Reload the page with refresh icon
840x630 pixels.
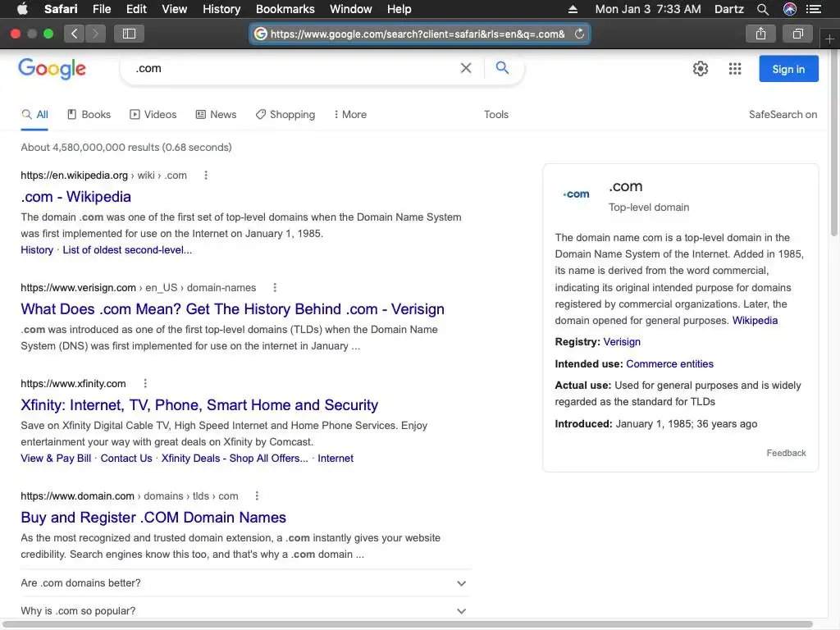[x=579, y=34]
